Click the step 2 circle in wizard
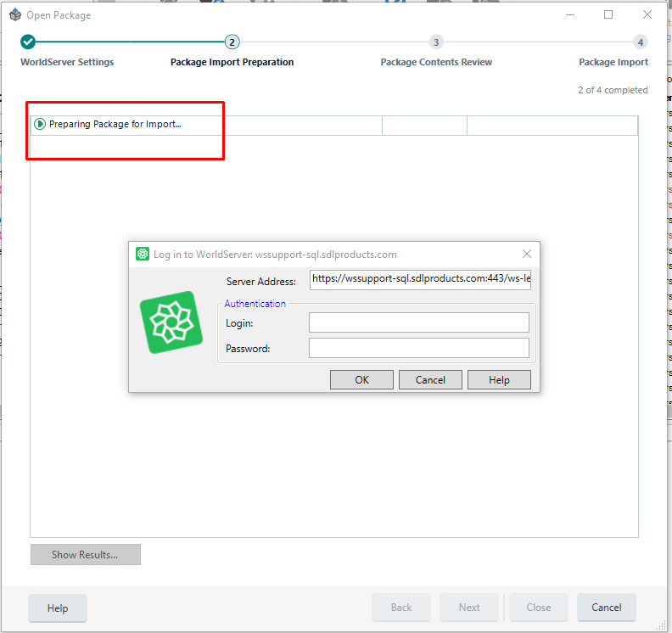Viewport: 672px width, 633px height. [x=232, y=42]
